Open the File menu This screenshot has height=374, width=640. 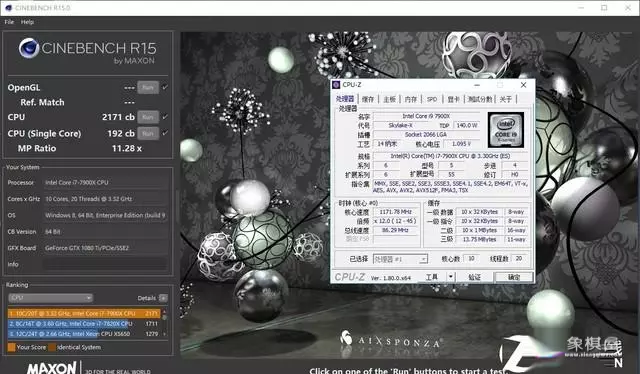click(9, 22)
